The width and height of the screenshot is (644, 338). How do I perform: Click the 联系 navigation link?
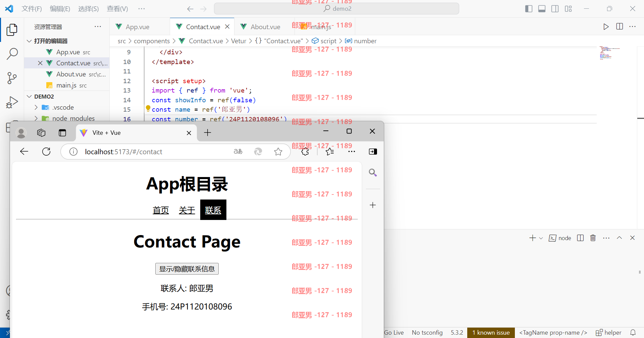pos(213,210)
